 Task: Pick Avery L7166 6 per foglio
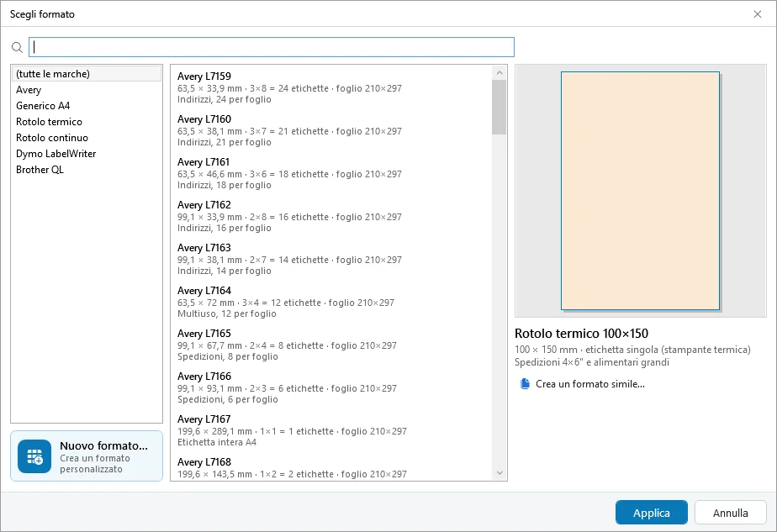click(x=331, y=387)
